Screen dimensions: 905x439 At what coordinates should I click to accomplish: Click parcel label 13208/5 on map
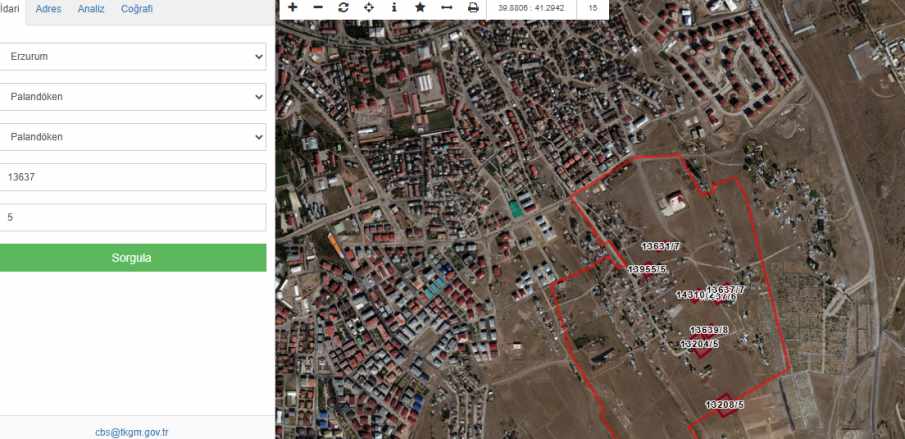[x=725, y=405]
